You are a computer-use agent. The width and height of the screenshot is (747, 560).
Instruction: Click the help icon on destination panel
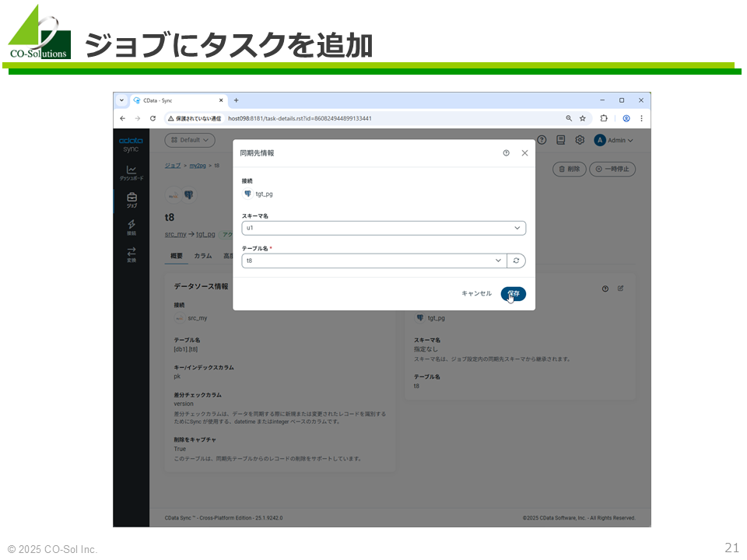605,289
